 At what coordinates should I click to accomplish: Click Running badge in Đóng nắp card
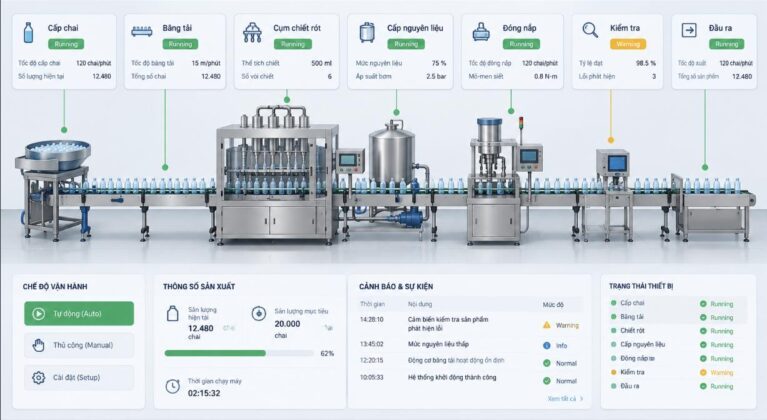click(521, 44)
